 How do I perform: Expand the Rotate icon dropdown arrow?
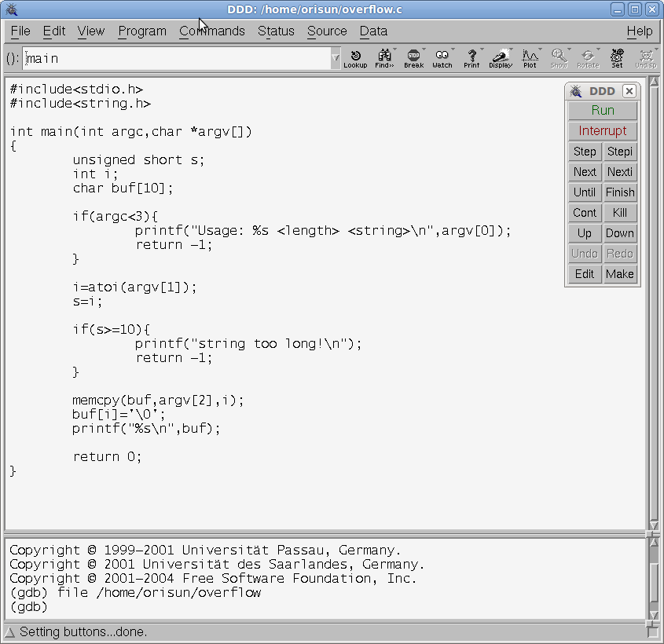click(598, 49)
